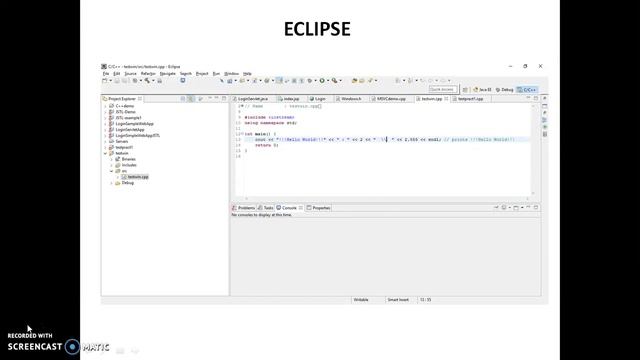Click Smart Insert in status bar
The width and height of the screenshot is (640, 360).
[398, 300]
